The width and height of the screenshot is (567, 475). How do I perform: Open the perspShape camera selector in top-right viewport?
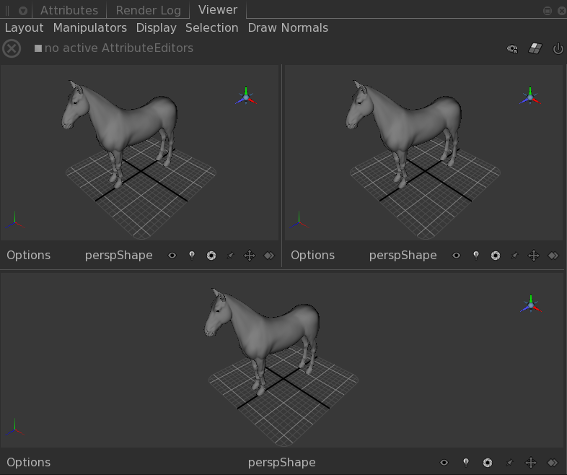click(x=403, y=256)
